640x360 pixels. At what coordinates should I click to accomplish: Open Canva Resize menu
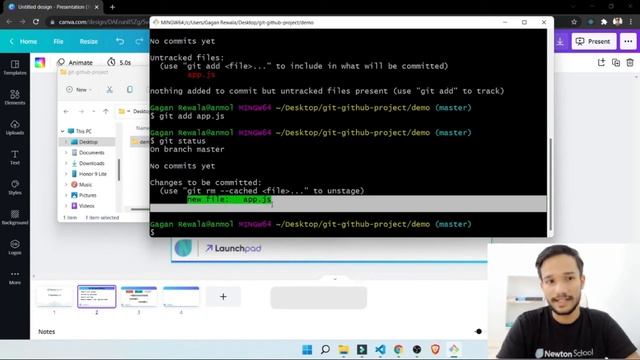(89, 41)
